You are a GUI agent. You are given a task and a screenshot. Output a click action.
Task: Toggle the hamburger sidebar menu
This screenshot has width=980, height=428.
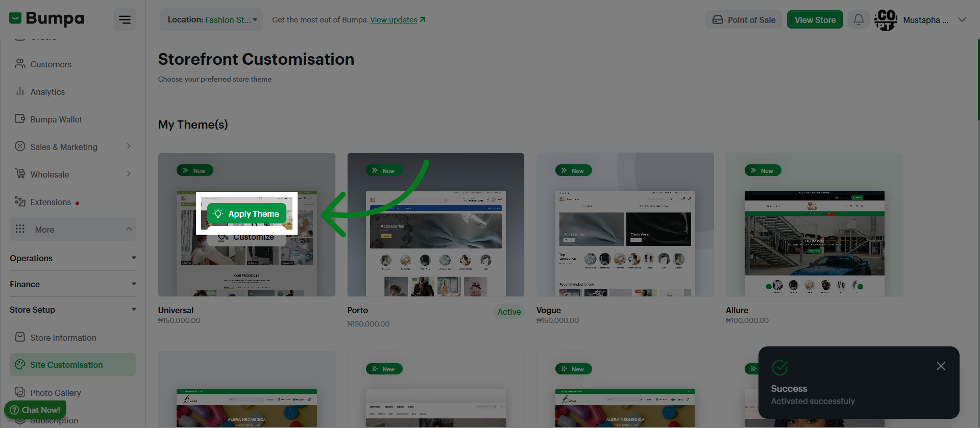(x=125, y=19)
